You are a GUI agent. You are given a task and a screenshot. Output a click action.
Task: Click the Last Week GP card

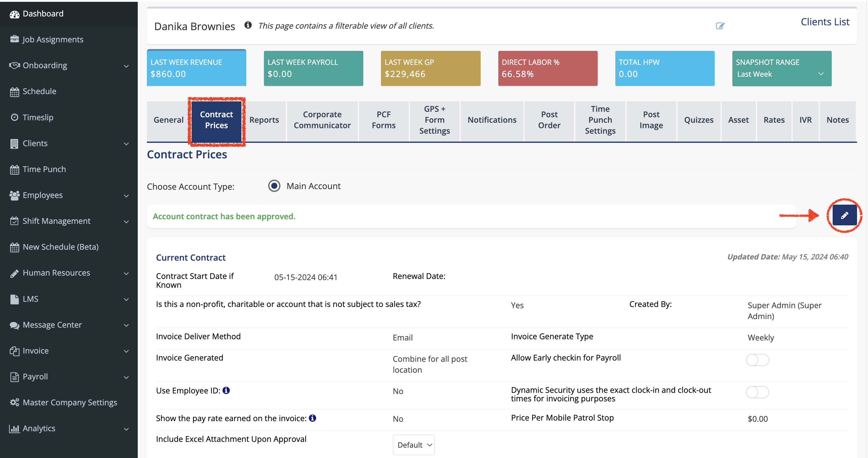coord(431,68)
